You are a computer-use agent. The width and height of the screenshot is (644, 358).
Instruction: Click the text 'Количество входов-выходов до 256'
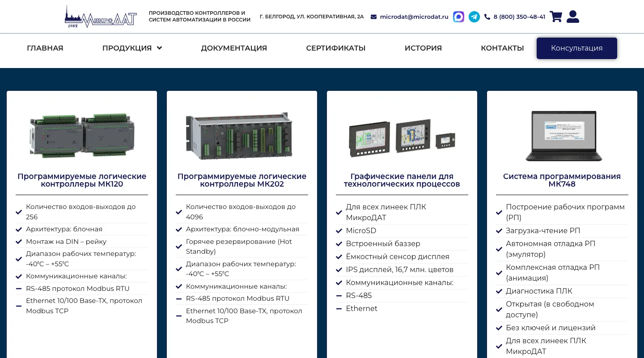(81, 212)
